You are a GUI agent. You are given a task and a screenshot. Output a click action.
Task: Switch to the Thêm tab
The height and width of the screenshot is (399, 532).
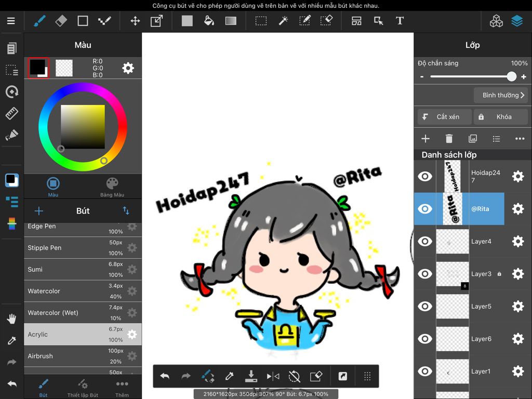(122, 388)
